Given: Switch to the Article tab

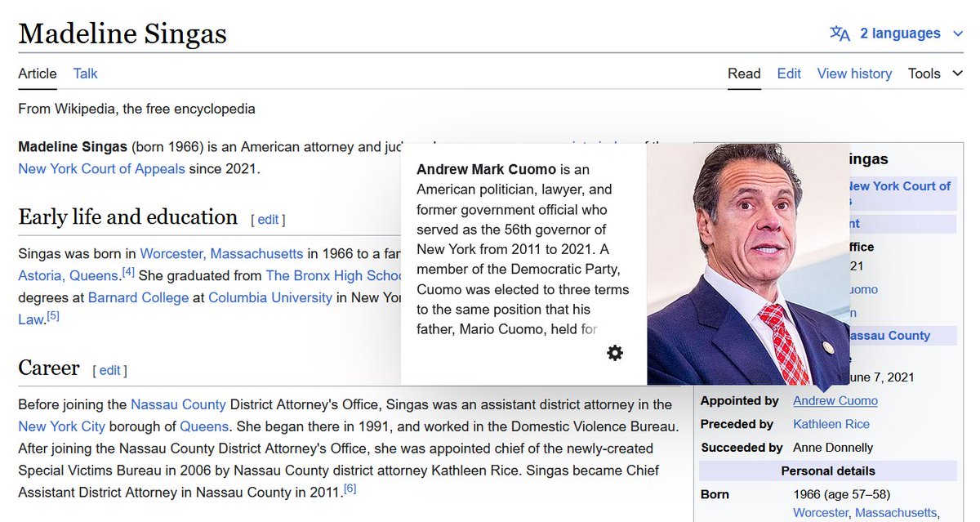Looking at the screenshot, I should (x=38, y=74).
